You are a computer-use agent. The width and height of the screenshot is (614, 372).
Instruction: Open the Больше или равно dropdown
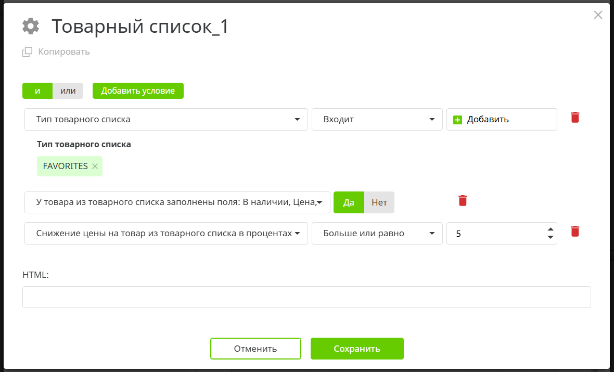[377, 233]
